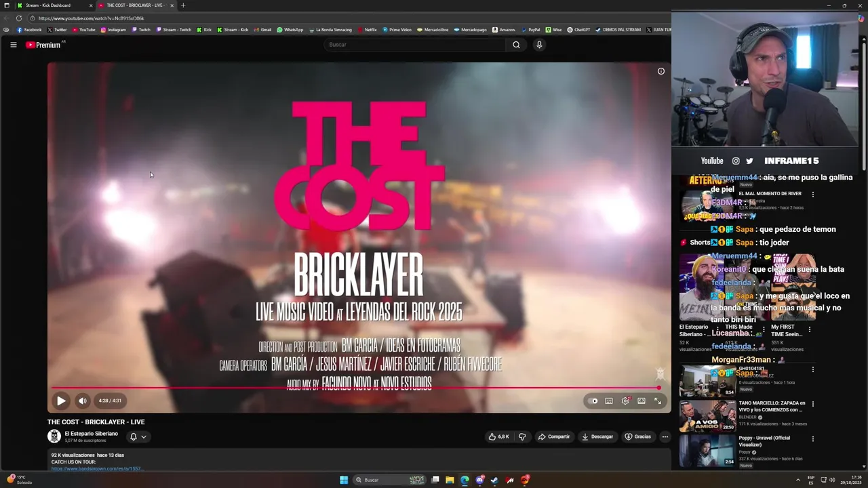Open options for TANO MARCIELLO video
This screenshot has height=488, width=868.
pyautogui.click(x=813, y=404)
